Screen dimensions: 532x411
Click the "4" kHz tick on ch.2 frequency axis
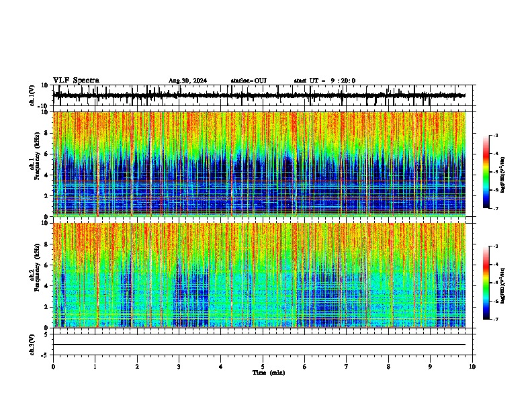point(47,286)
